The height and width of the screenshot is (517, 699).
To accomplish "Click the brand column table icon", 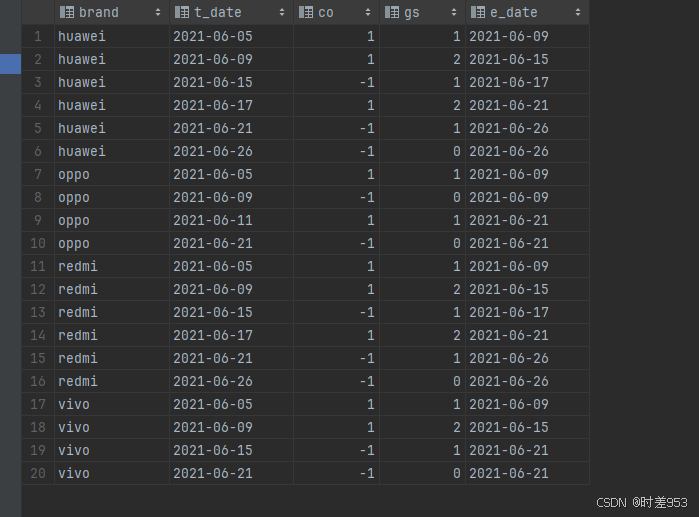I will (x=67, y=12).
